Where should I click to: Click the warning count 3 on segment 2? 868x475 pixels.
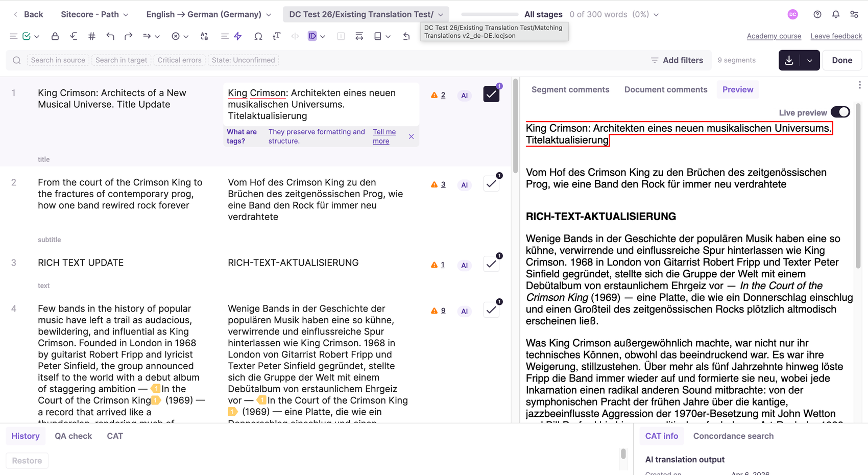coord(443,184)
